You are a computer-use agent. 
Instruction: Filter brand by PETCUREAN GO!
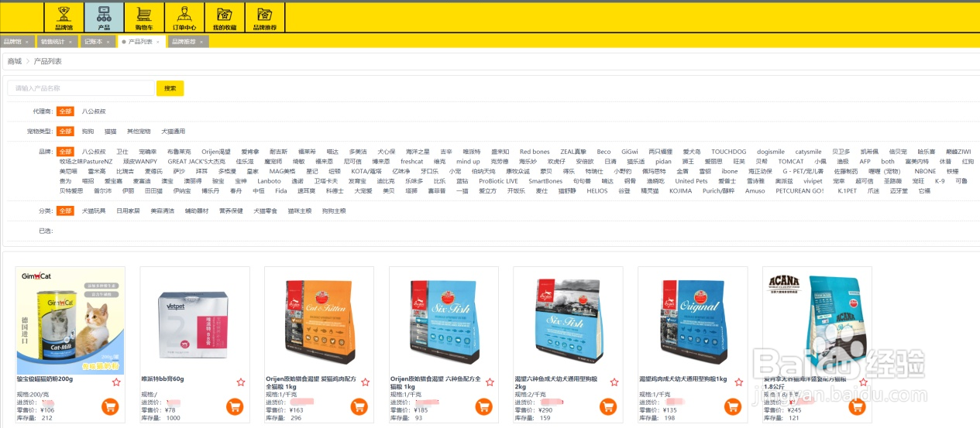(799, 190)
